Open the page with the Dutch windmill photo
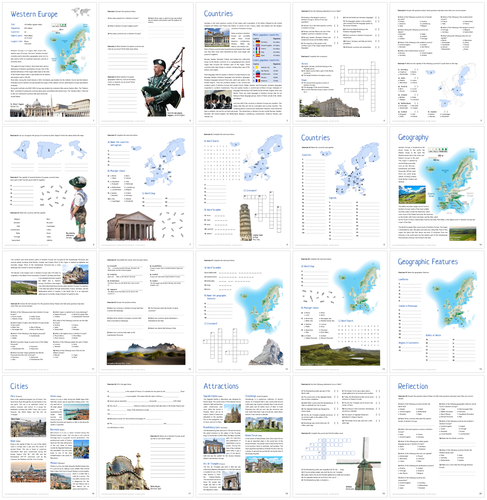487x500 pixels. (340, 436)
